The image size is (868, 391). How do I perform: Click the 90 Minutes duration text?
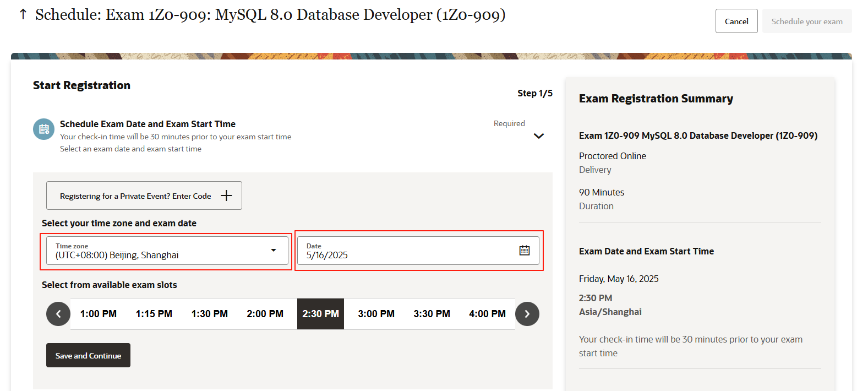(602, 192)
